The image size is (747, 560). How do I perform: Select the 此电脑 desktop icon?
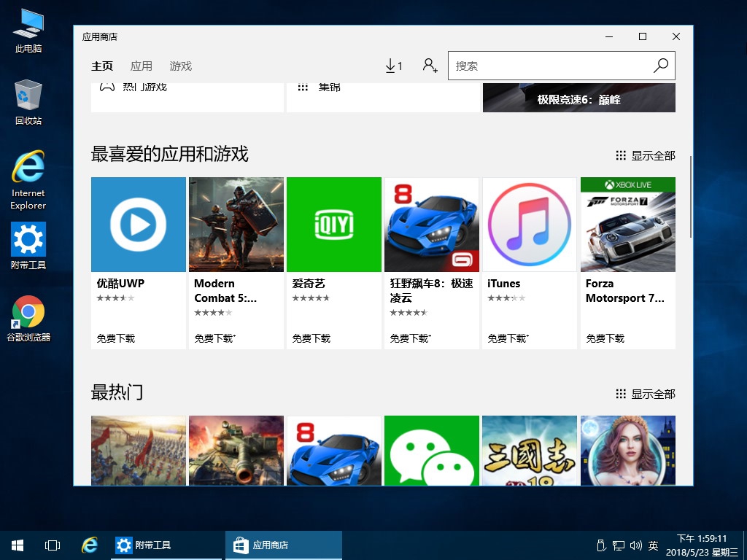tap(28, 31)
